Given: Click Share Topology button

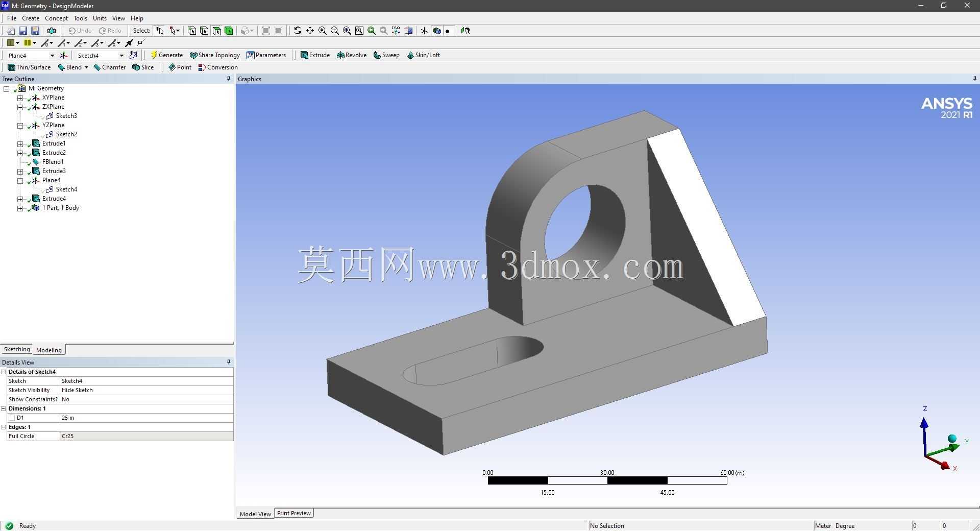Looking at the screenshot, I should tap(215, 55).
